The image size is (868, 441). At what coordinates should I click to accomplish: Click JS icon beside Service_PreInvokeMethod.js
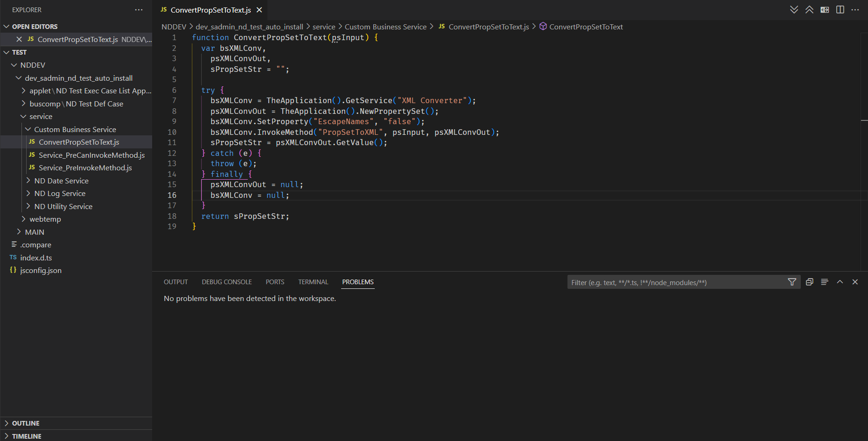[x=32, y=168]
